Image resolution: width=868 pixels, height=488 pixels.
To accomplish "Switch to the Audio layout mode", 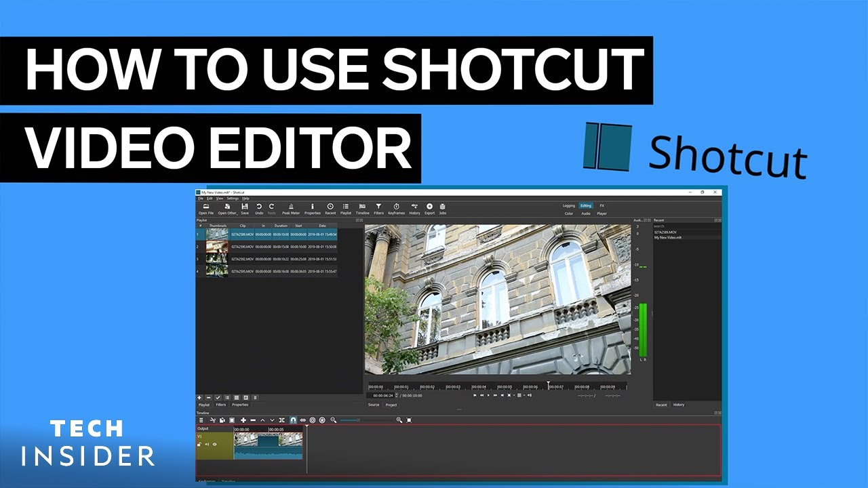I will [585, 213].
